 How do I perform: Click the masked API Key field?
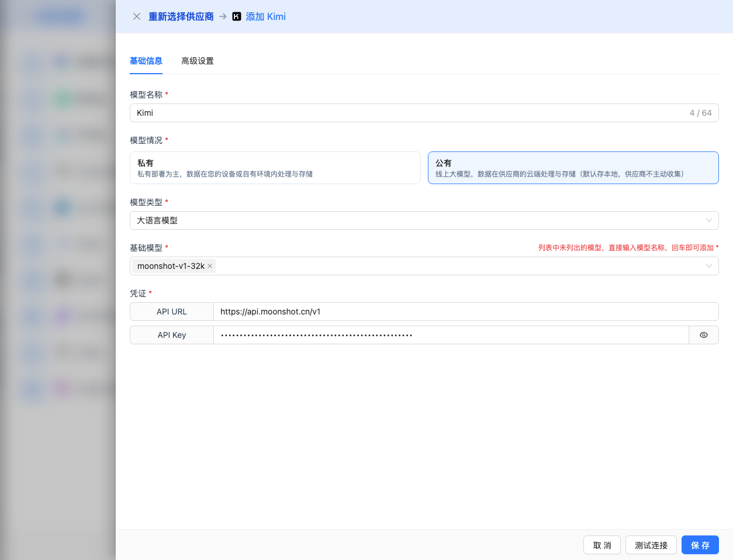click(450, 335)
